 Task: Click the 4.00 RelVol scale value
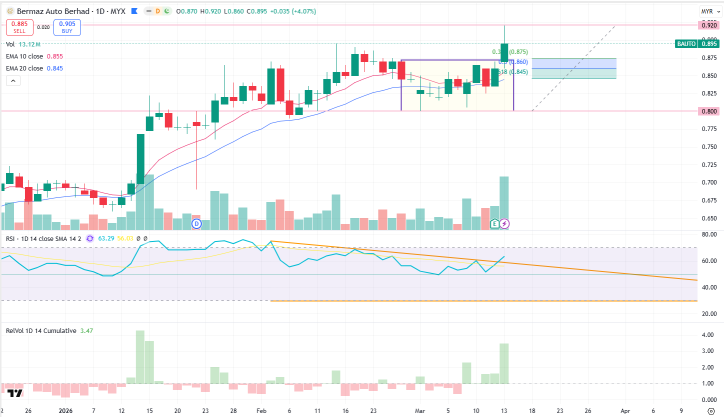[x=707, y=335]
